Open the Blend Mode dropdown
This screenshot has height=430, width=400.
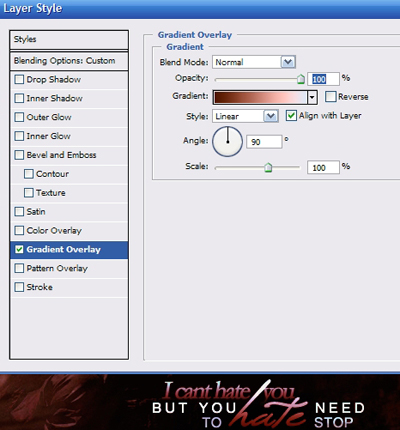254,62
